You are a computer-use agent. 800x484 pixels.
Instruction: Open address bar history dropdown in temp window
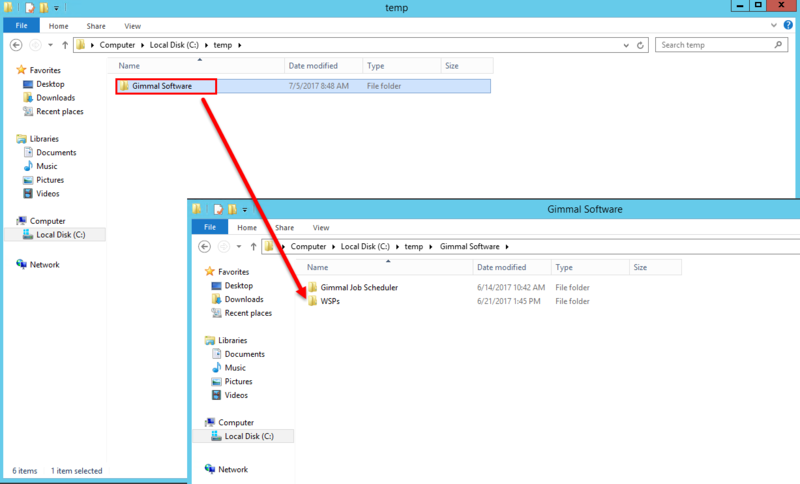(x=625, y=45)
